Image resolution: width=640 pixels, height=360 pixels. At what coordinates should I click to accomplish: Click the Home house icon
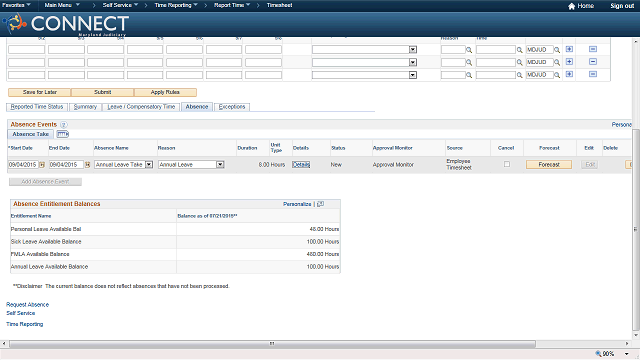pyautogui.click(x=571, y=6)
